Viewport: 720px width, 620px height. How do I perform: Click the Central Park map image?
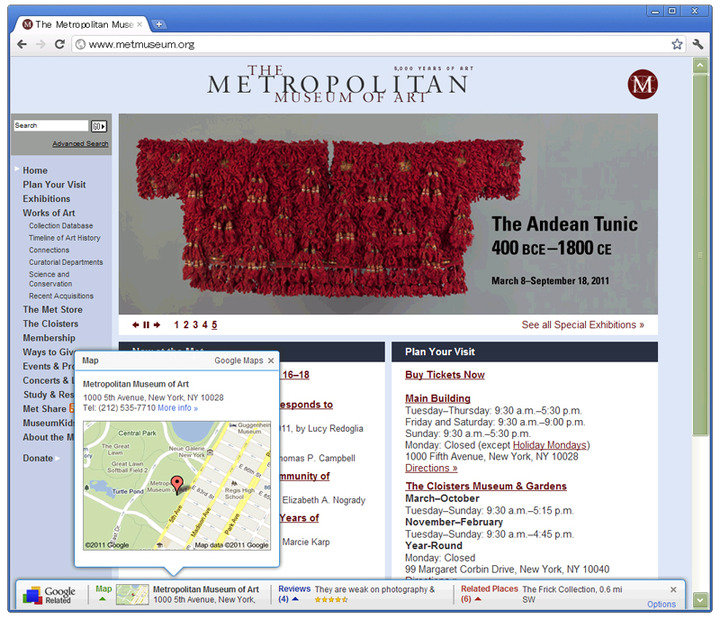(177, 485)
